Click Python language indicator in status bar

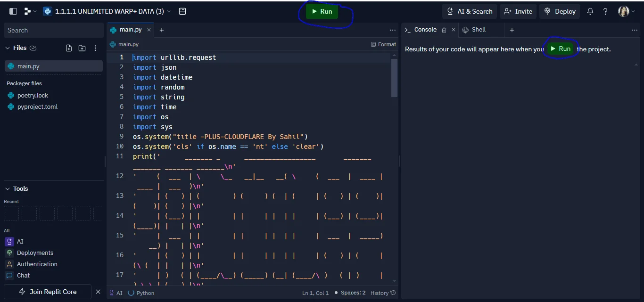click(x=141, y=293)
